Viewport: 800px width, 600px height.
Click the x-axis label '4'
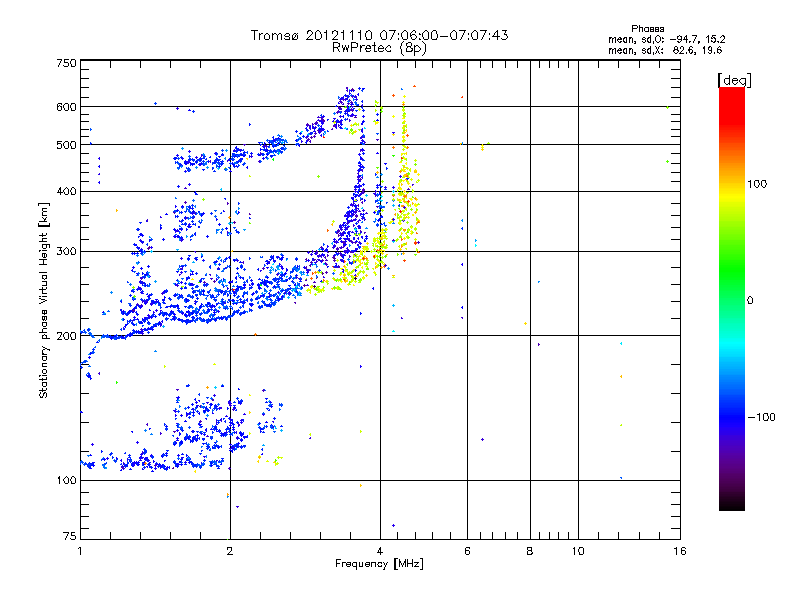(380, 551)
